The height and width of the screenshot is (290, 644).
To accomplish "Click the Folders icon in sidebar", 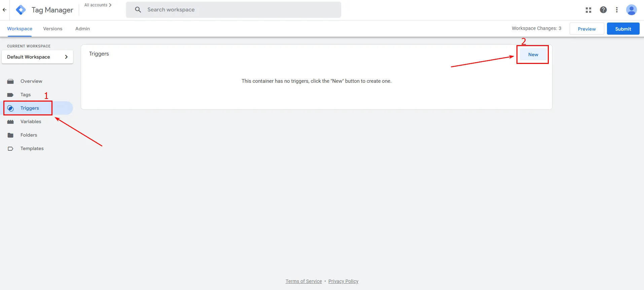I will (10, 135).
